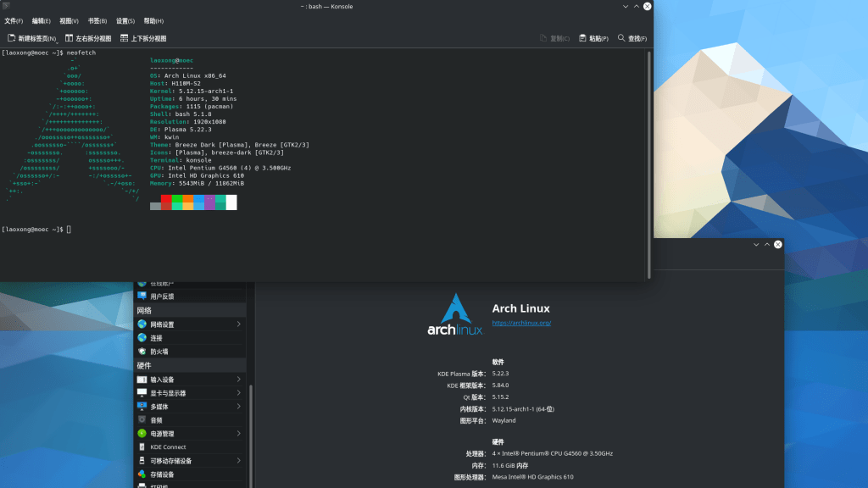Click the Storage Devices (存储设备) icon
868x488 pixels.
142,474
